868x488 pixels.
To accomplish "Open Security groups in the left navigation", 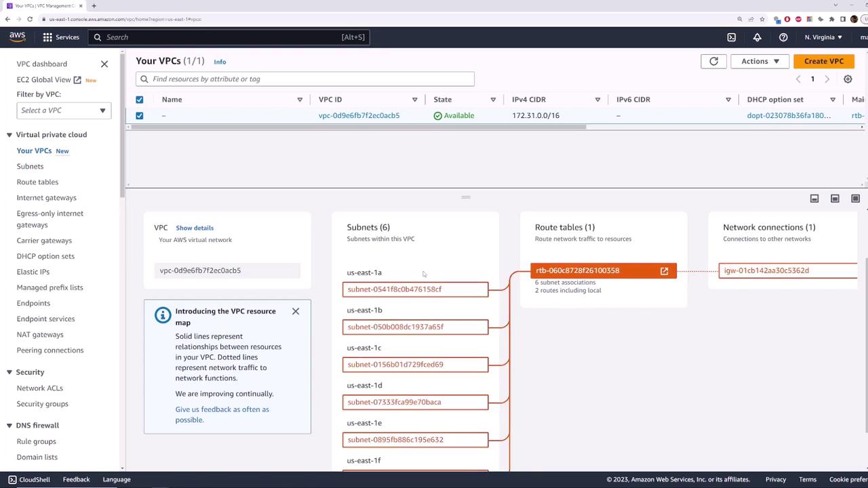I will coord(43,404).
